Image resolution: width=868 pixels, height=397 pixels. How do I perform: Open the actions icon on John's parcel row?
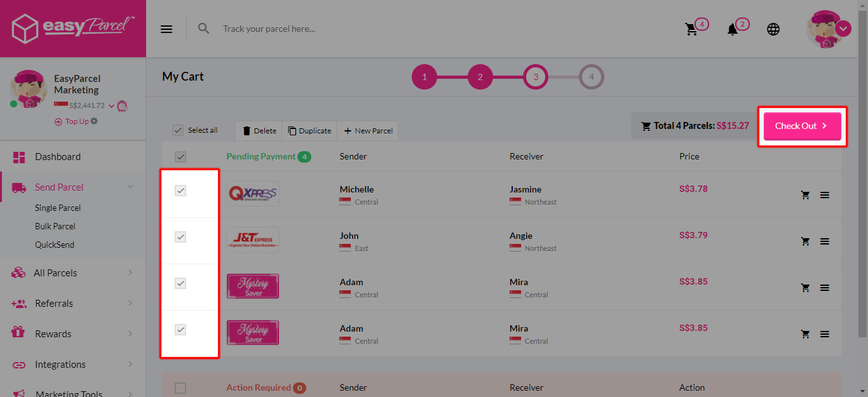click(825, 241)
